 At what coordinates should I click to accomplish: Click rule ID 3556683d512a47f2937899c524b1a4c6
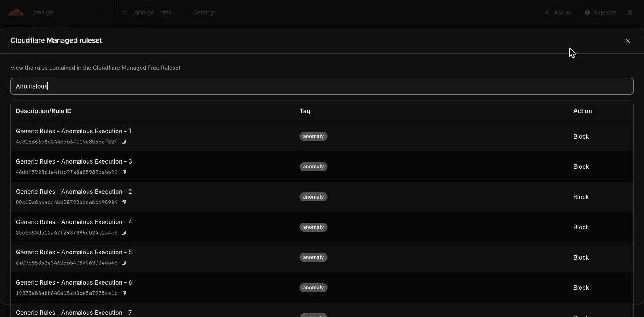(67, 233)
